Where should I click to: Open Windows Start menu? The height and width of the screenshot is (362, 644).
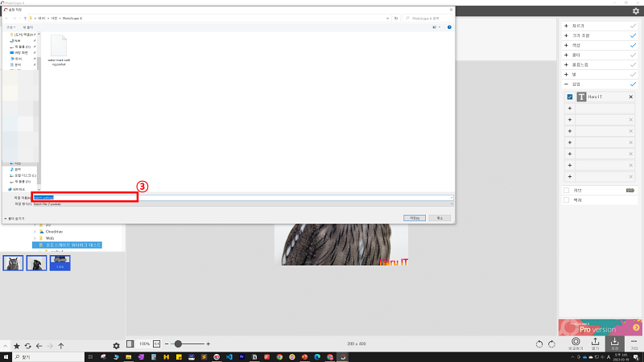[6, 357]
